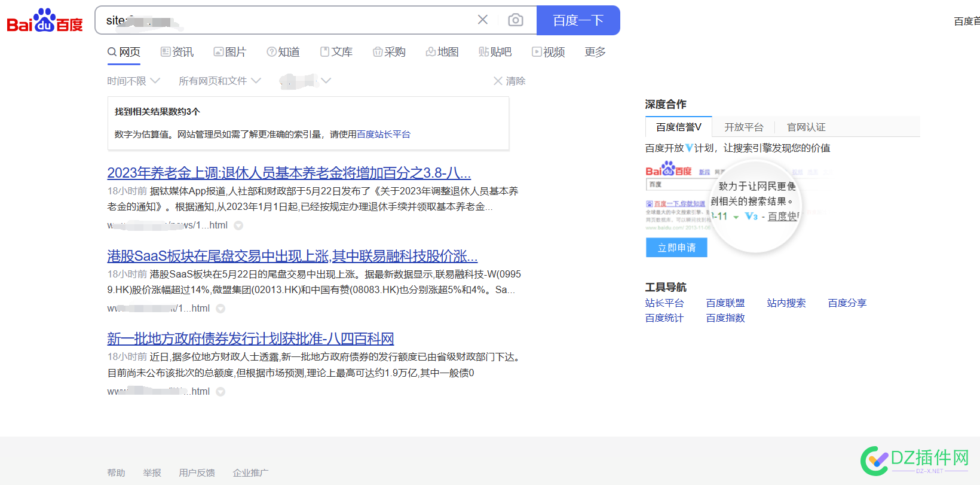Click the 找到相关结果数约3个 text
The width and height of the screenshot is (980, 485).
tap(157, 112)
